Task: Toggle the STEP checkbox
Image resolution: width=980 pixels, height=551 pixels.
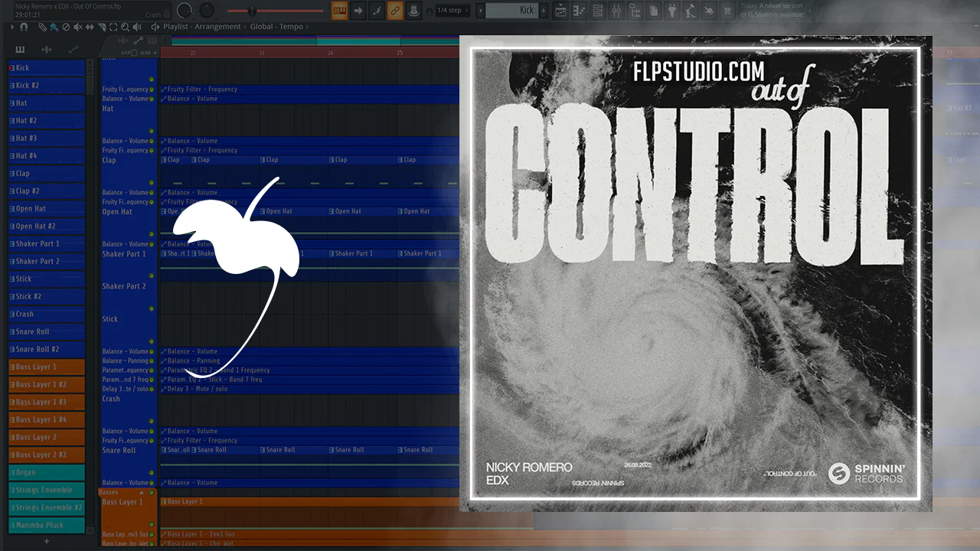Action: pyautogui.click(x=135, y=53)
